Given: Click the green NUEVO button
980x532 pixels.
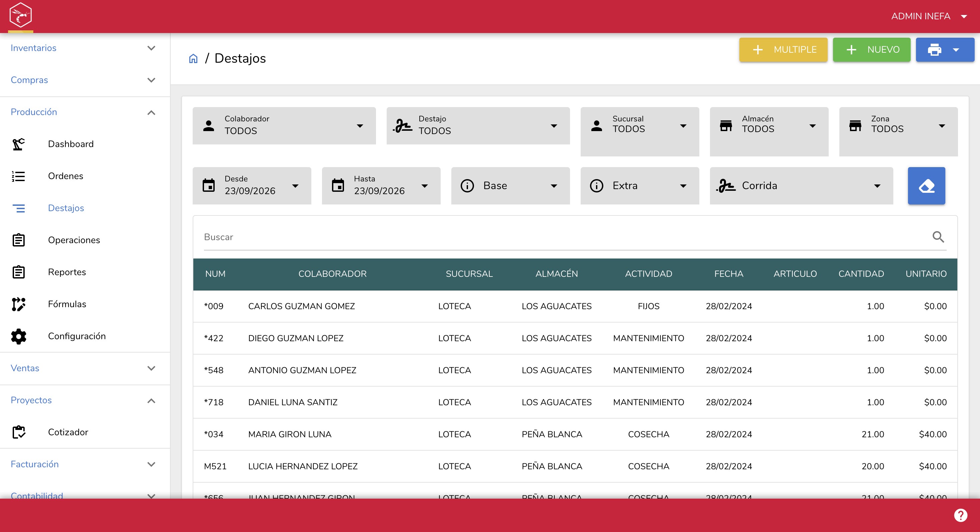Looking at the screenshot, I should tap(872, 49).
